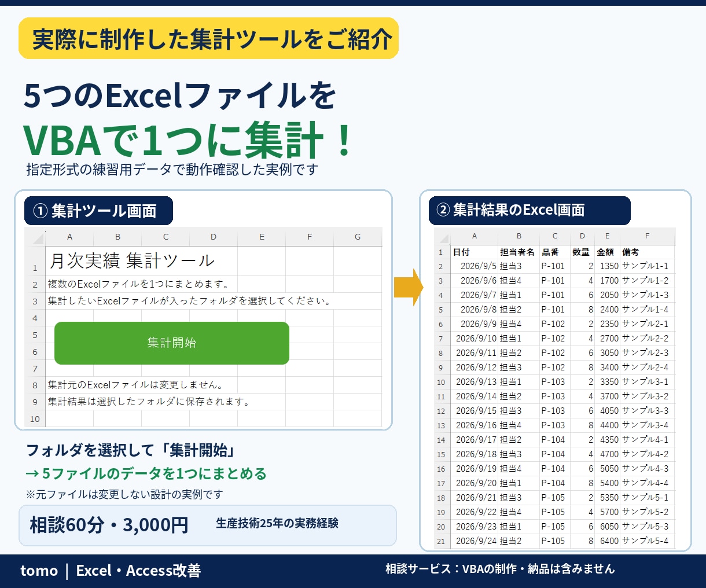Select date cell 2026/9/5
The width and height of the screenshot is (706, 588).
(x=475, y=266)
